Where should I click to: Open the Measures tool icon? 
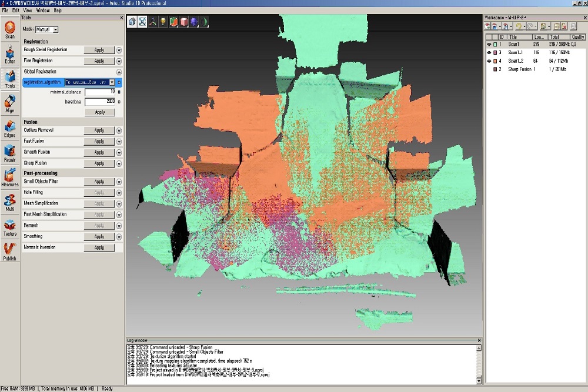tap(10, 178)
